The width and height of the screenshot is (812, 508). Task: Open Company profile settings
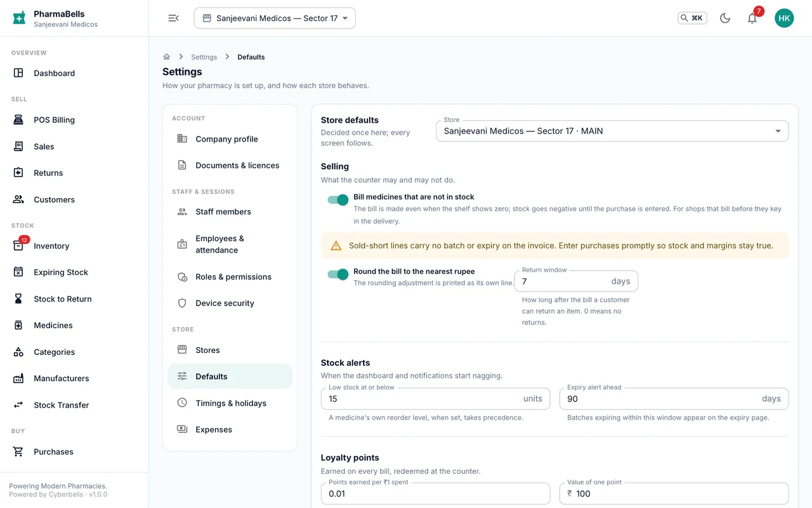[230, 139]
